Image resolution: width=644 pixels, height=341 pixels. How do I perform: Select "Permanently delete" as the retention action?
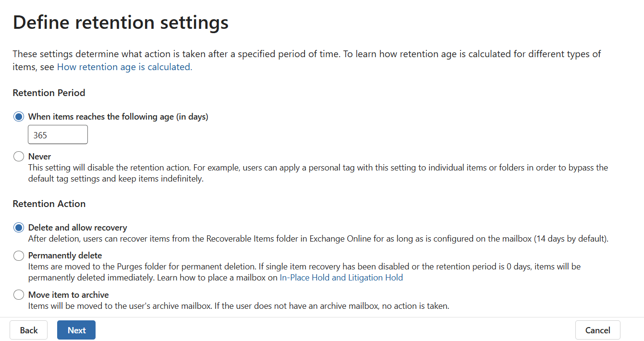pos(18,256)
